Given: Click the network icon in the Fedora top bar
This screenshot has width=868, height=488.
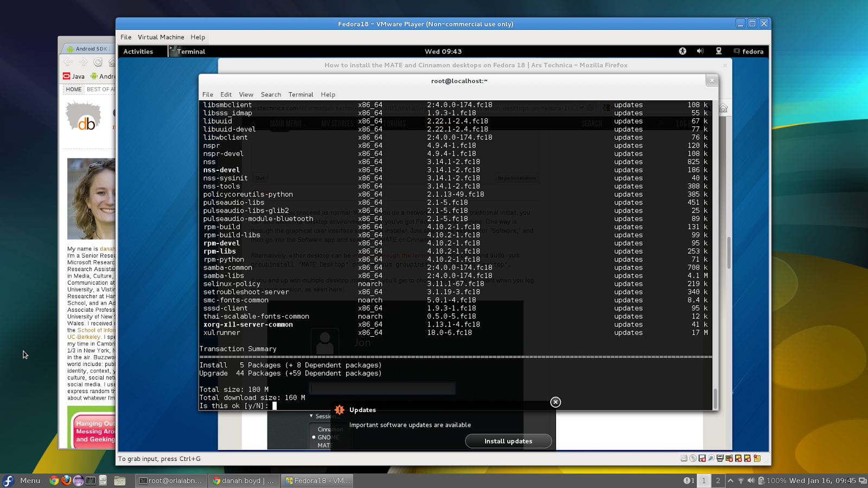Looking at the screenshot, I should (x=719, y=51).
